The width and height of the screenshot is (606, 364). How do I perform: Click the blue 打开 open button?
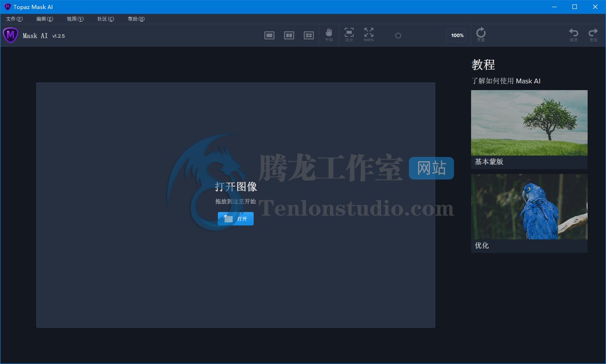coord(236,219)
